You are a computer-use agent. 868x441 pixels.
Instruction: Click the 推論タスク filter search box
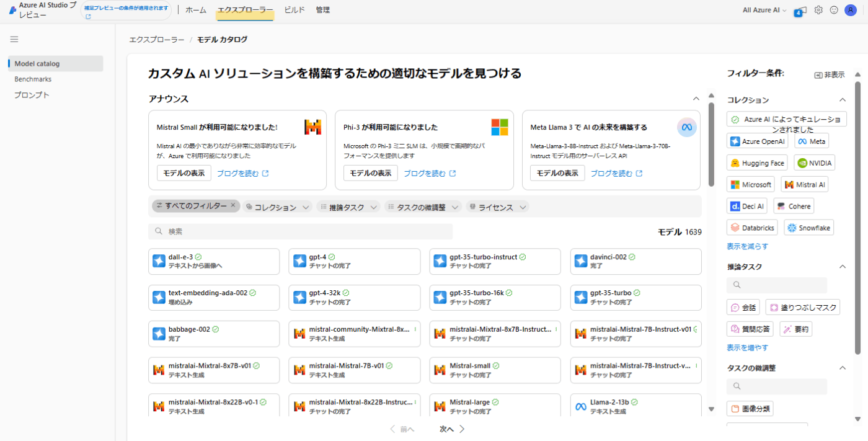[777, 285]
